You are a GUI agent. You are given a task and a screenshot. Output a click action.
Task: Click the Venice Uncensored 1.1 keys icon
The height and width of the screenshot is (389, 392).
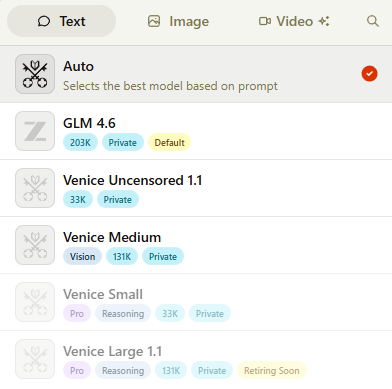click(x=35, y=188)
